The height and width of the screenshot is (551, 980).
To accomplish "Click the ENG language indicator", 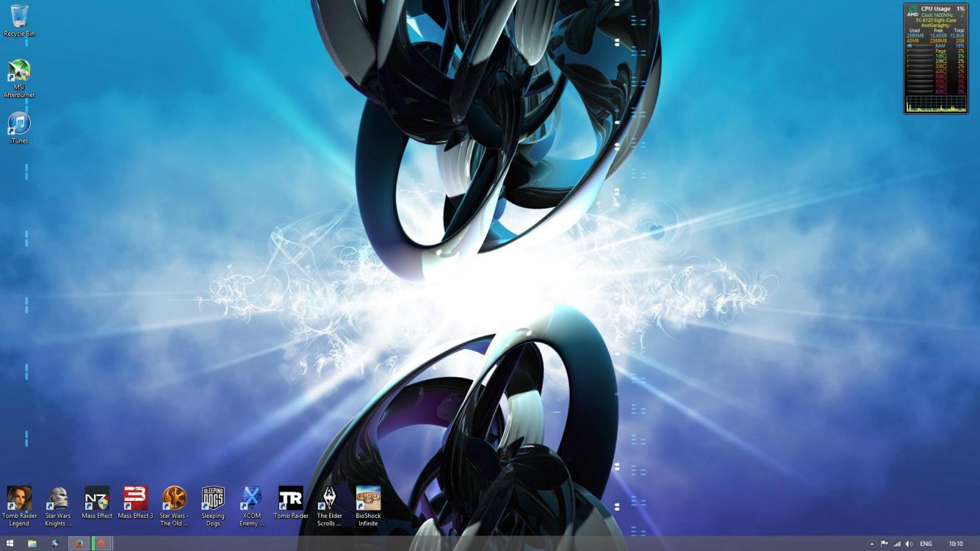I will pyautogui.click(x=926, y=544).
